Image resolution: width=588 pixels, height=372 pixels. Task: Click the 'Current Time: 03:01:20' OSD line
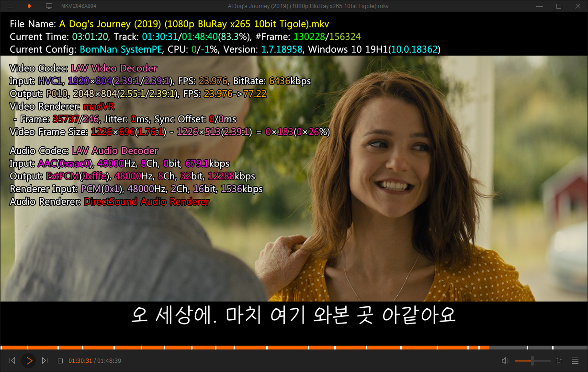point(185,36)
